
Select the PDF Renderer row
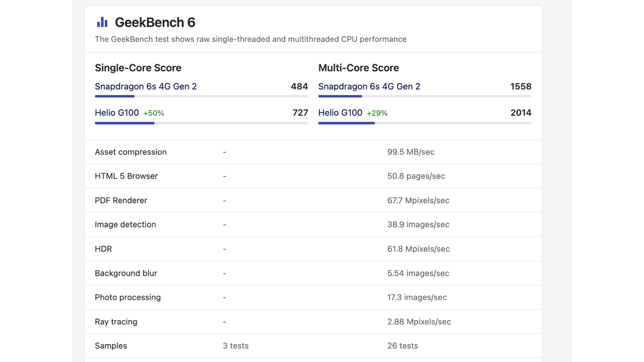(x=313, y=200)
